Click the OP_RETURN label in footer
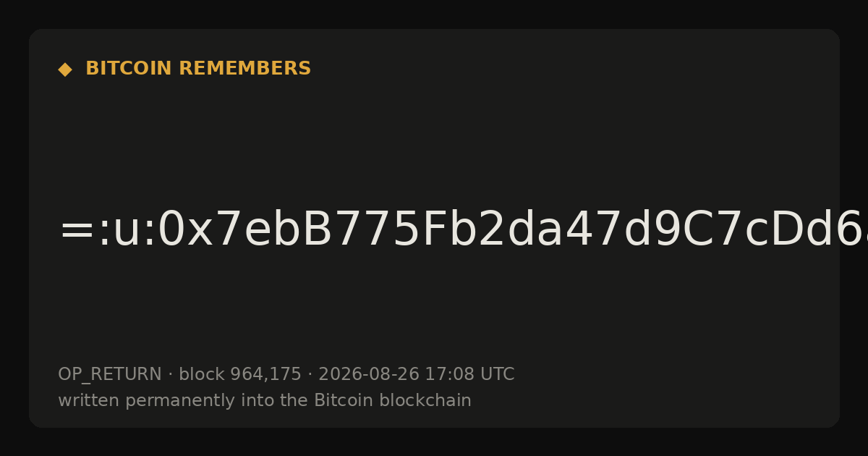Viewport: 868px width, 456px height. (x=110, y=375)
